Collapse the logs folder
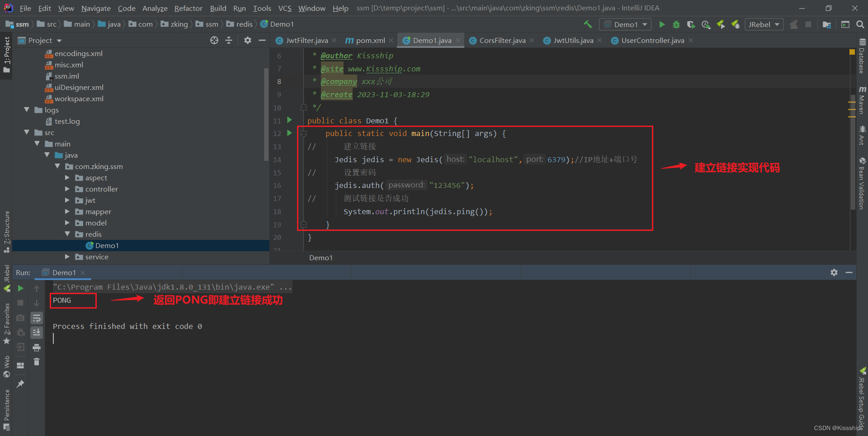The height and width of the screenshot is (436, 868). [27, 110]
